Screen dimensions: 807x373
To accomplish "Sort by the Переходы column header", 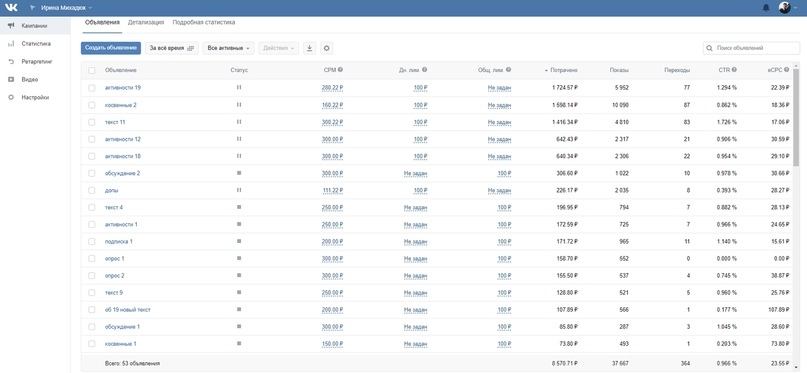I will pyautogui.click(x=677, y=70).
